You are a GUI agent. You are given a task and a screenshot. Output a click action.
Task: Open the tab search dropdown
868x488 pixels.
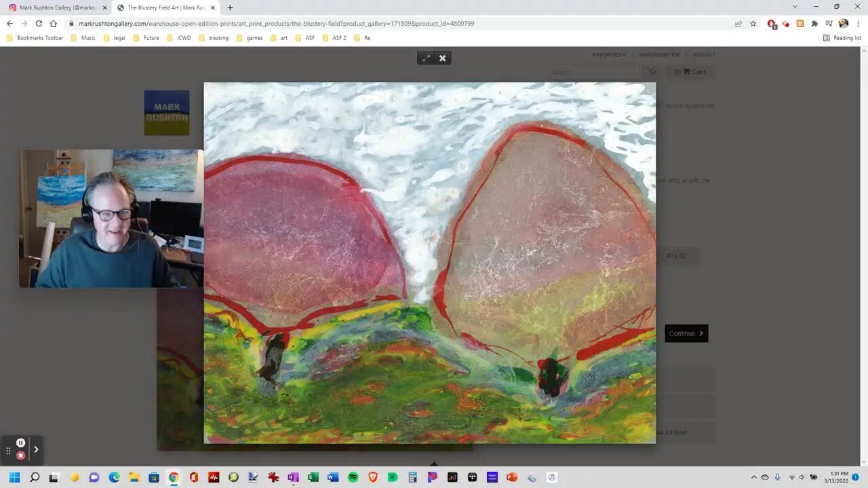(x=795, y=7)
